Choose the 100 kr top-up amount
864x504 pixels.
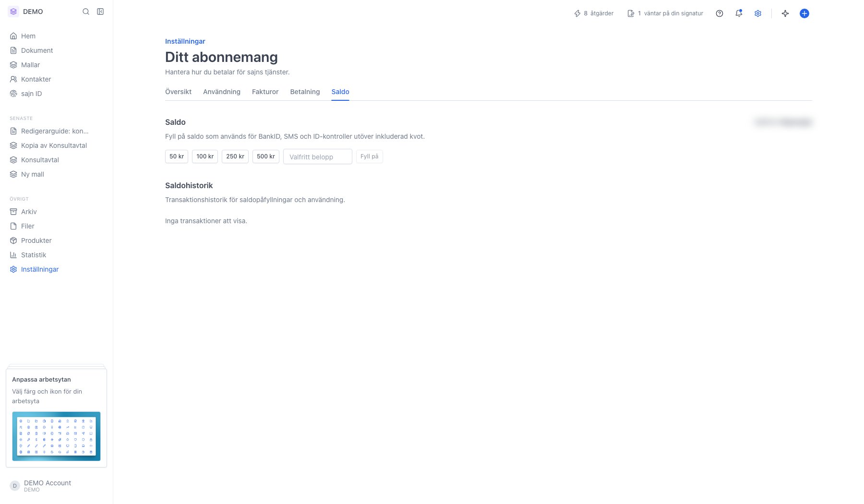click(x=205, y=156)
